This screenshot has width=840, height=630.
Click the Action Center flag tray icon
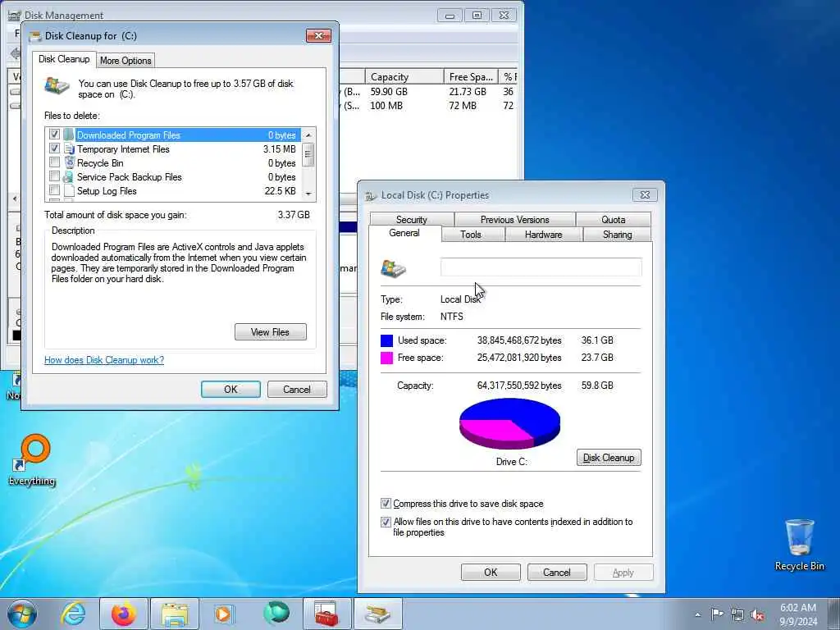click(717, 614)
